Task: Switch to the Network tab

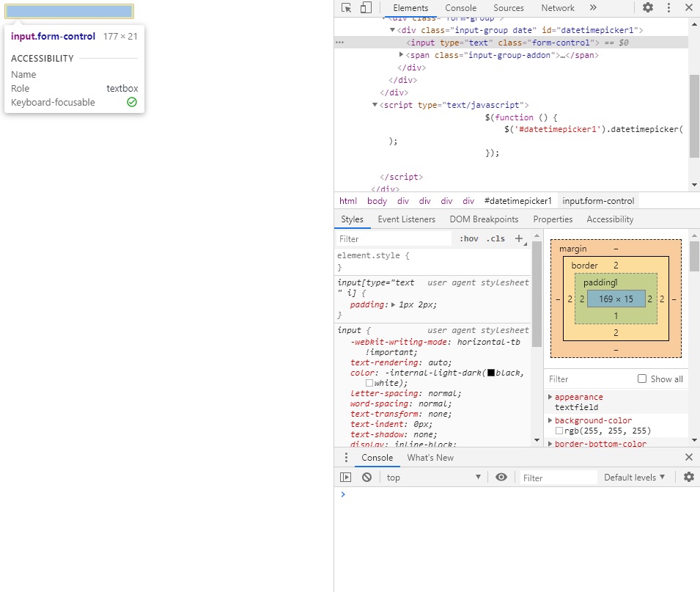Action: 558,7
